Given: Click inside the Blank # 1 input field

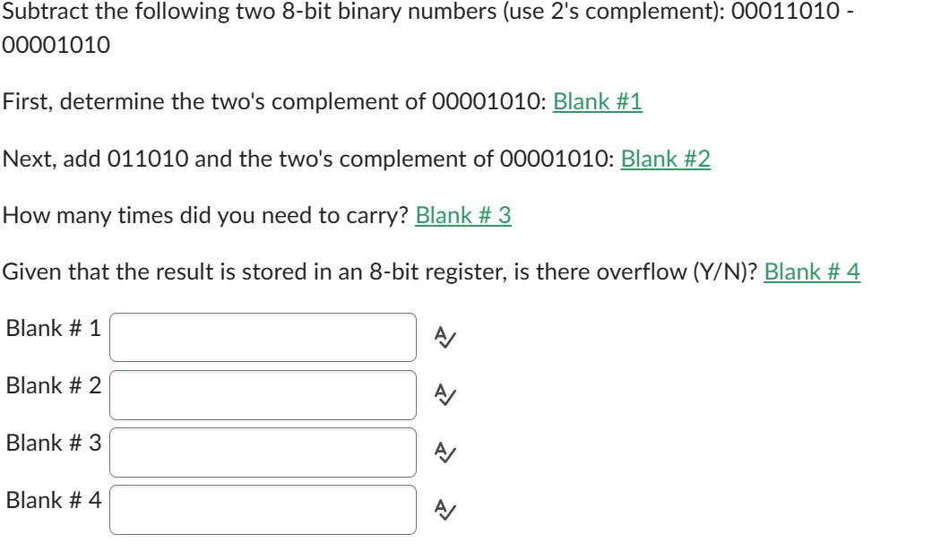Looking at the screenshot, I should pyautogui.click(x=264, y=339).
